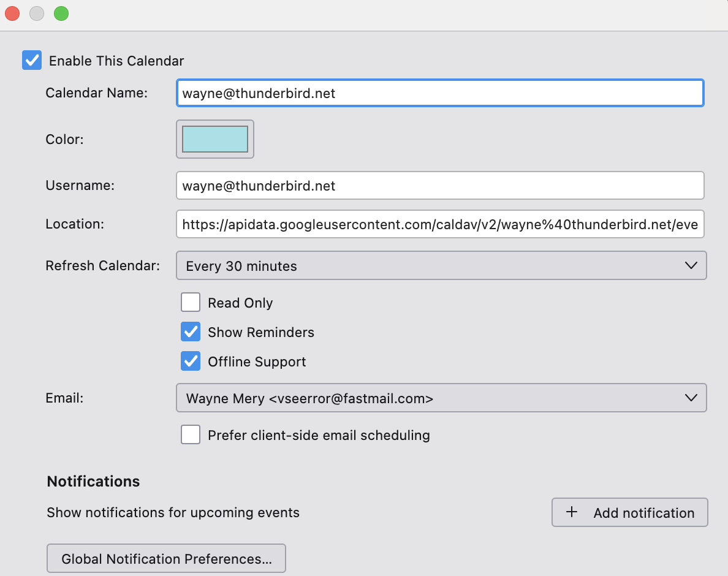This screenshot has width=728, height=576.
Task: Turn off Offline Support
Action: pyautogui.click(x=191, y=362)
